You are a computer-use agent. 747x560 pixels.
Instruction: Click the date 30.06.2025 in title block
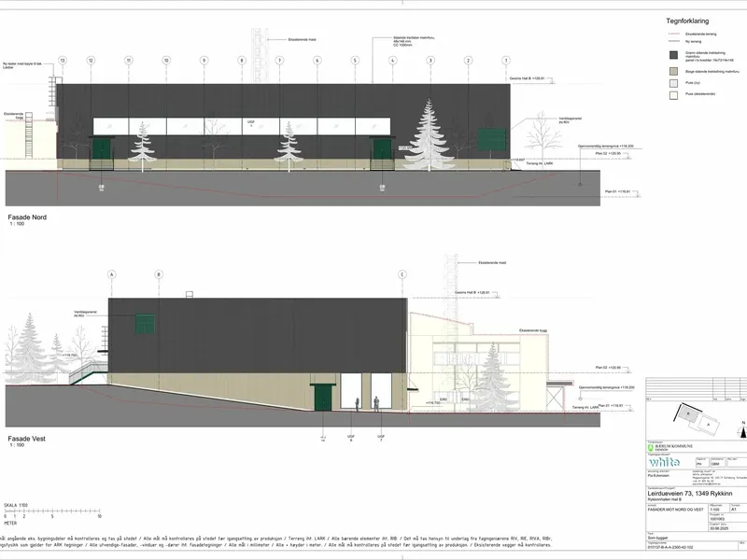coord(719,528)
